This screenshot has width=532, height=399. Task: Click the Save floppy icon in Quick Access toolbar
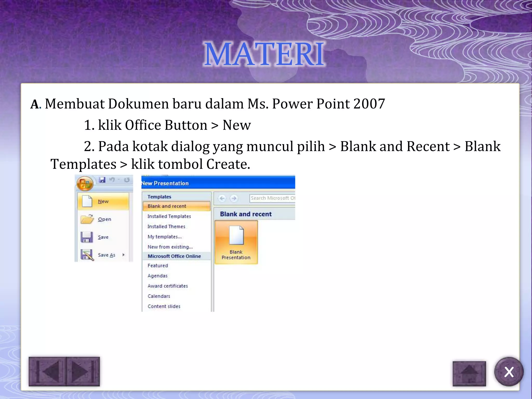102,179
